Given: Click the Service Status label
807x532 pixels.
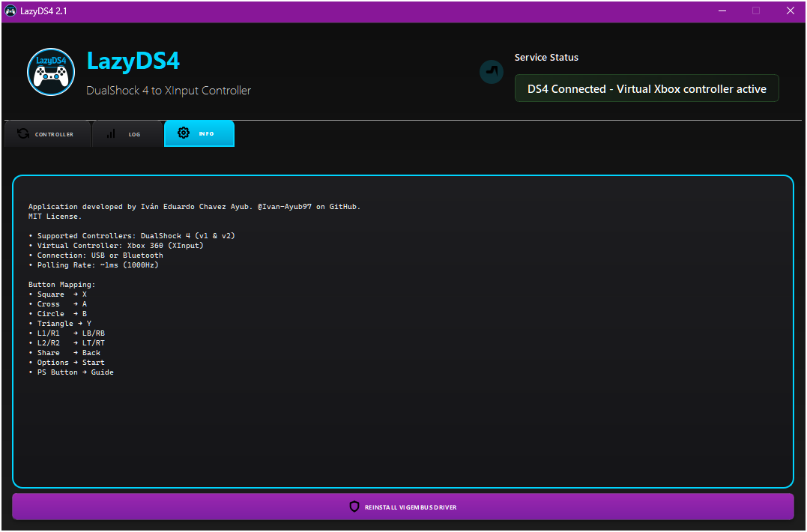Looking at the screenshot, I should pos(546,58).
